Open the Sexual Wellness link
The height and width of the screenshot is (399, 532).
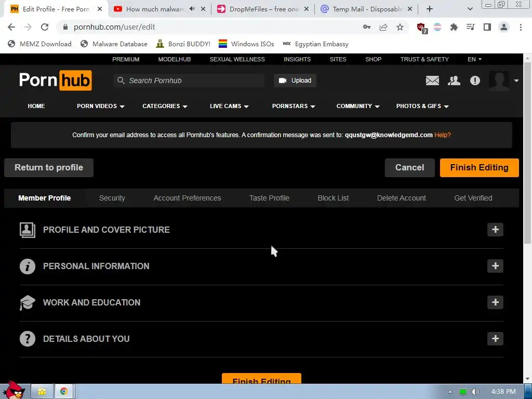[237, 59]
